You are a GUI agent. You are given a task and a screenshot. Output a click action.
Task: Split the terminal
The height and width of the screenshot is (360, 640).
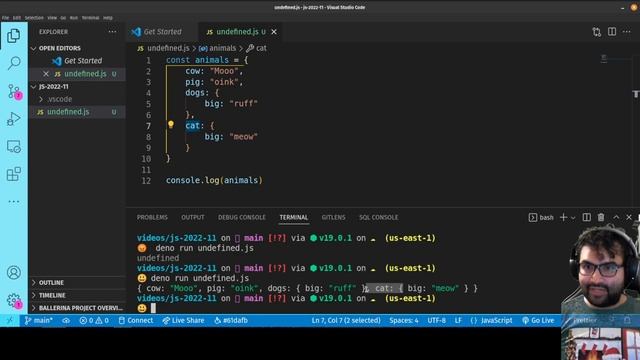click(587, 218)
